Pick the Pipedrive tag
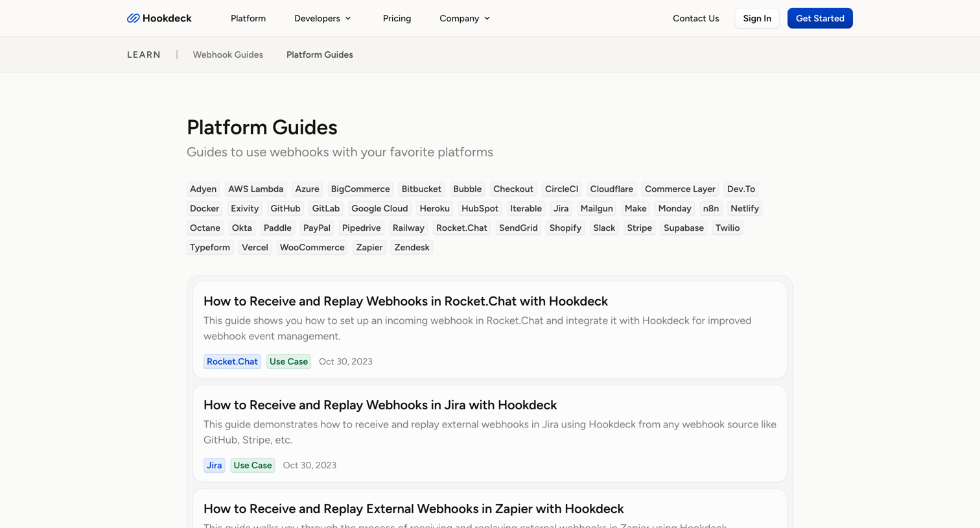980x528 pixels. 362,228
